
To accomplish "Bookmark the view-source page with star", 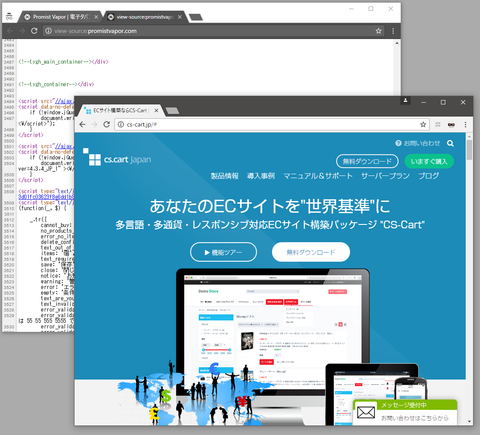I will click(378, 31).
